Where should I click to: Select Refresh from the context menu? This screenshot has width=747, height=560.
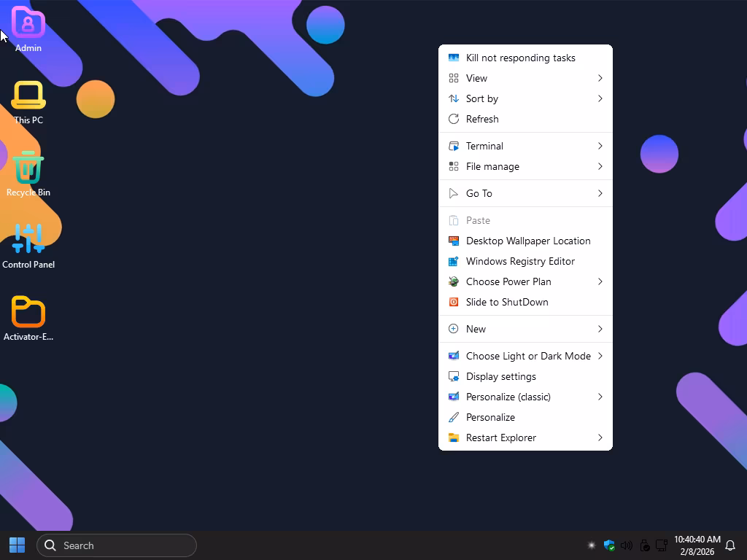coord(482,119)
